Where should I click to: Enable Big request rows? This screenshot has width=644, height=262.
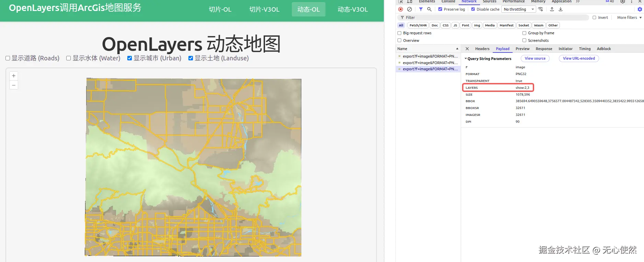click(399, 33)
